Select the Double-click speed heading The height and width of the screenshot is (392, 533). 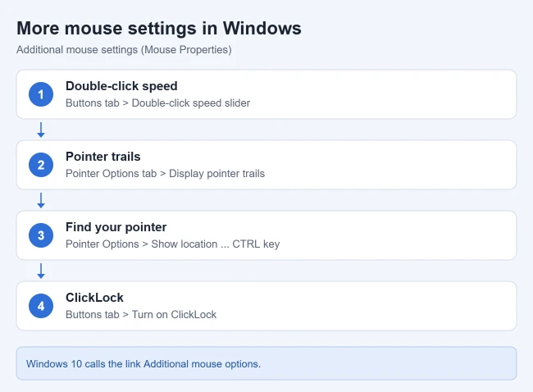tap(121, 86)
